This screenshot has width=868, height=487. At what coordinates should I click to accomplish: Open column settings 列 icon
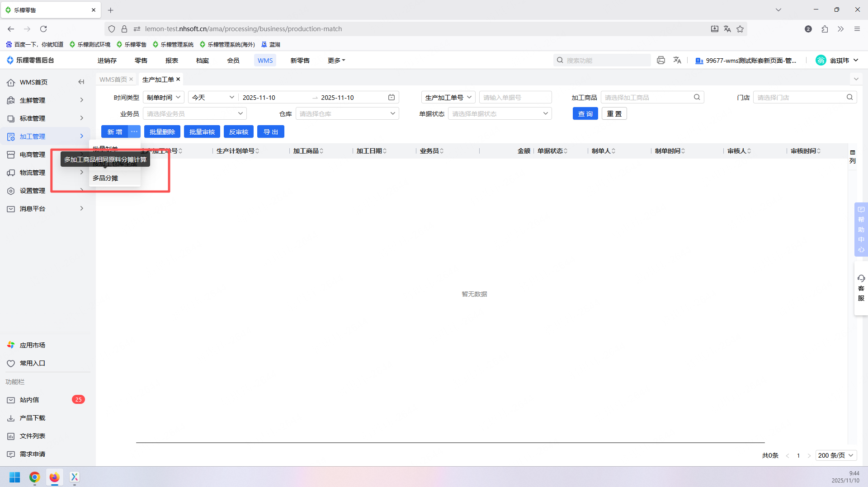pos(853,156)
